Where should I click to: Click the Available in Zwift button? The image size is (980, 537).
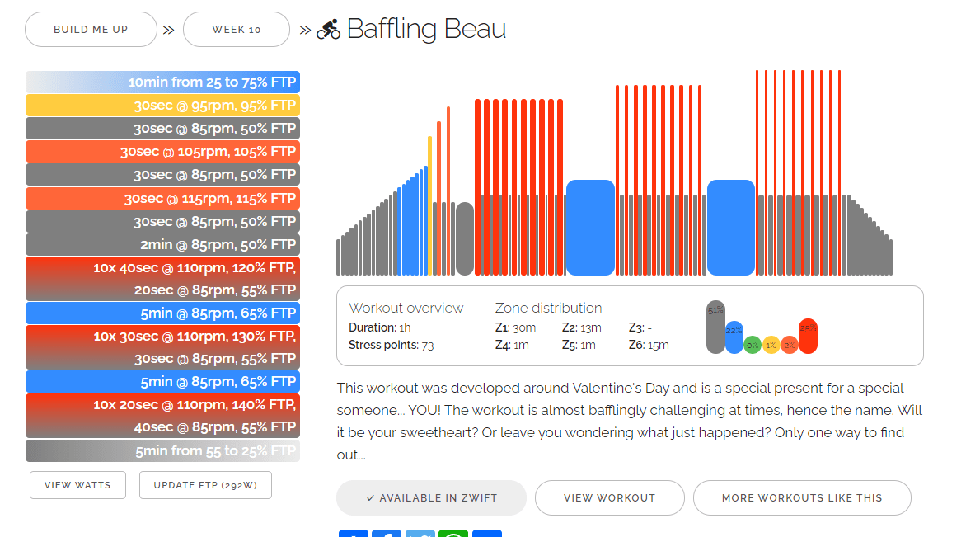(x=431, y=497)
